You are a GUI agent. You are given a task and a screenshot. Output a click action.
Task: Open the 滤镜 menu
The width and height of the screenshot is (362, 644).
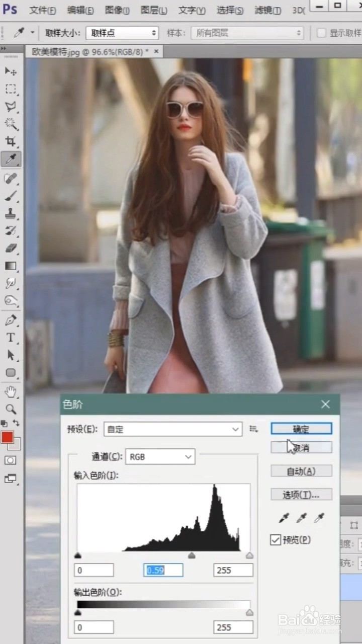click(x=268, y=10)
